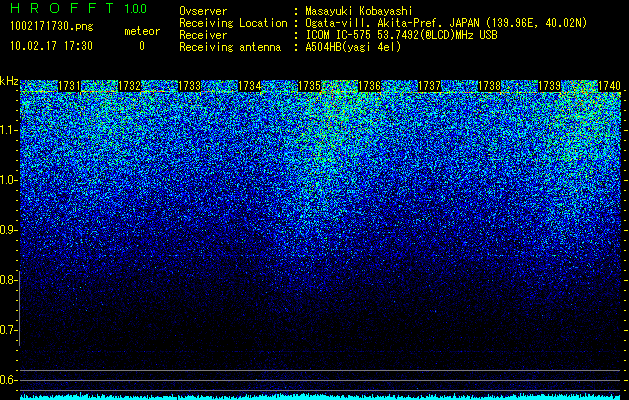Click the 1734 time marker

point(250,86)
